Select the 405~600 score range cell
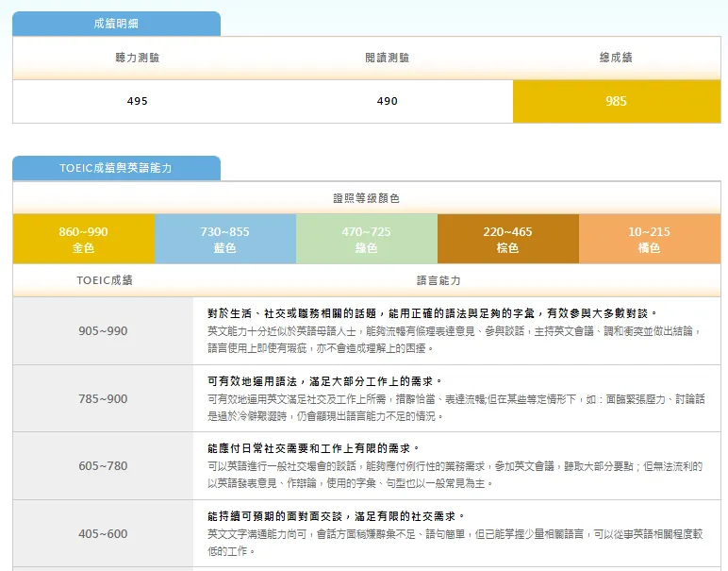The image size is (728, 571). coord(103,534)
